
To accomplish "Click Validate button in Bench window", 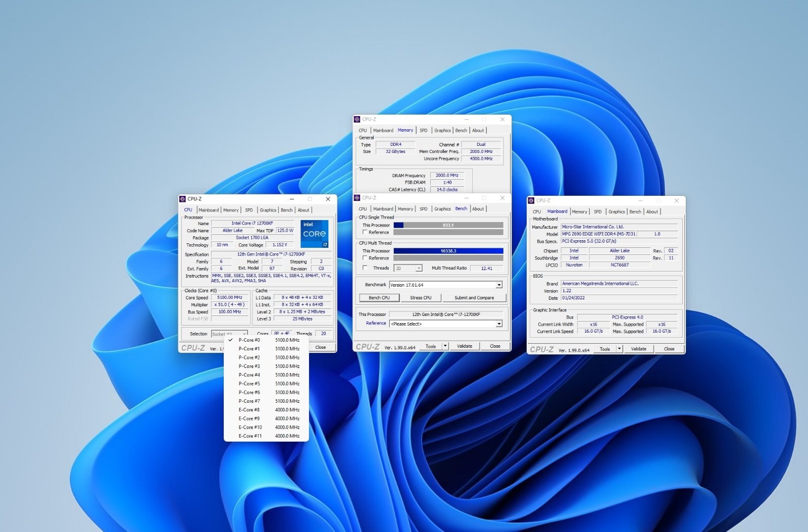I will (x=465, y=346).
